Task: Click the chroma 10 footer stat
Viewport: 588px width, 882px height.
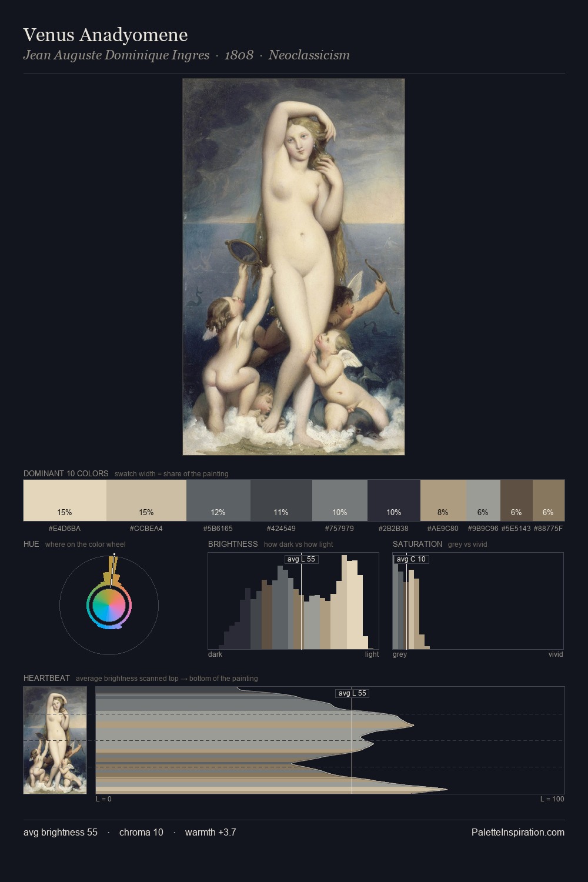Action: pyautogui.click(x=141, y=833)
